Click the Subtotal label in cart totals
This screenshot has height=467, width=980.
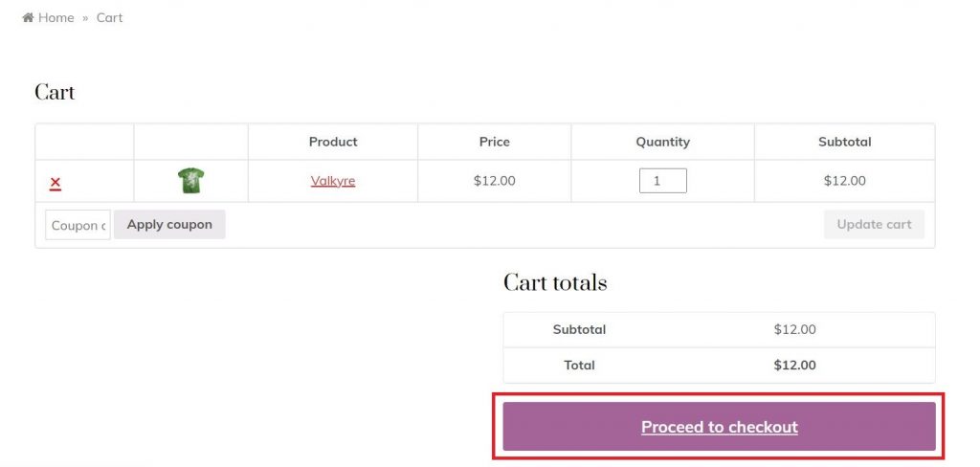[579, 329]
